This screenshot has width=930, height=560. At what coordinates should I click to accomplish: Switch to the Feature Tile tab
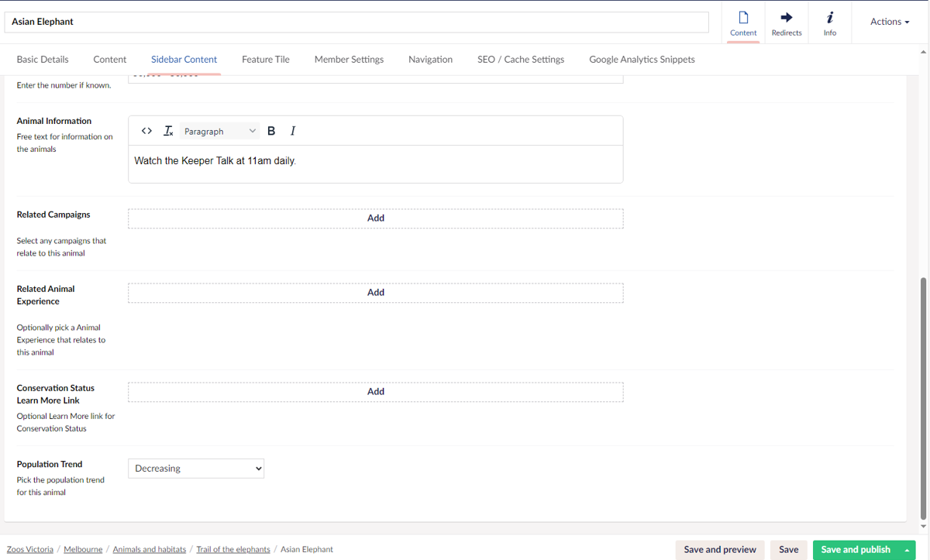(266, 59)
